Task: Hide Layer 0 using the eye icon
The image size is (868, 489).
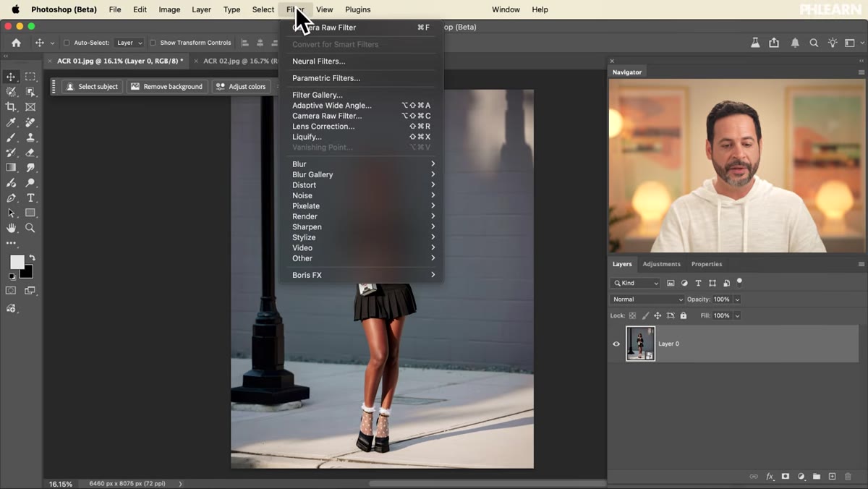Action: pyautogui.click(x=616, y=344)
